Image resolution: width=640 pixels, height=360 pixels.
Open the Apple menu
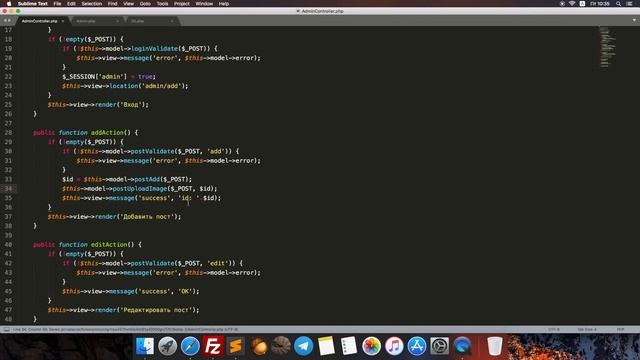pos(9,4)
